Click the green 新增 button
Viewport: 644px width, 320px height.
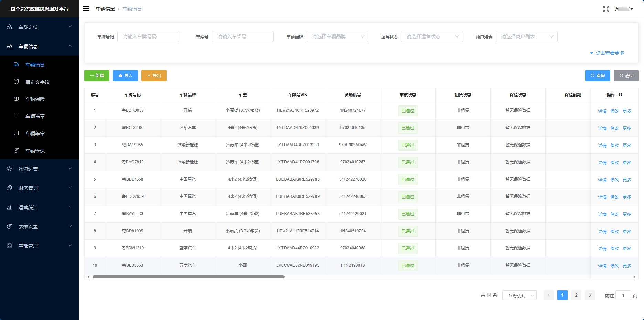tap(97, 76)
